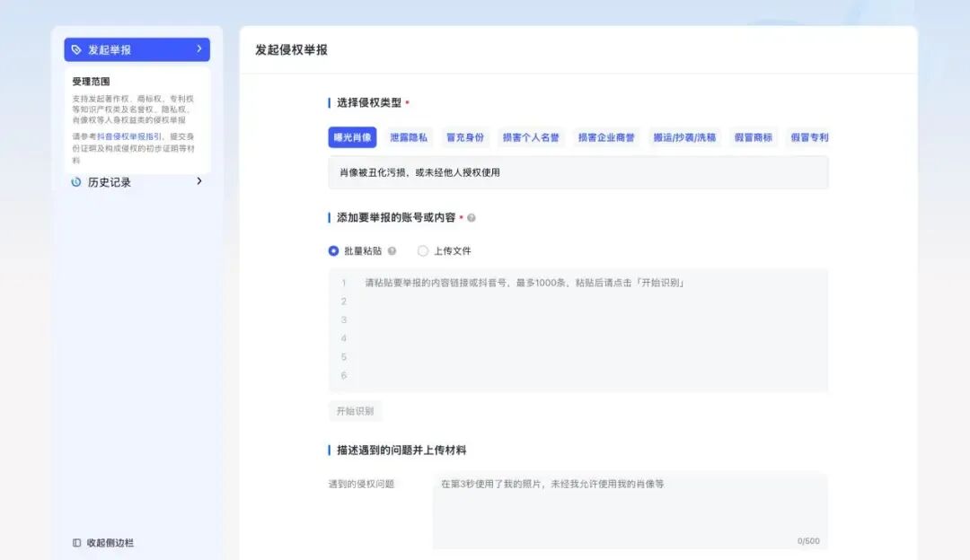Open the 抖音侵权举报指引 link
The width and height of the screenshot is (970, 560).
pos(129,136)
